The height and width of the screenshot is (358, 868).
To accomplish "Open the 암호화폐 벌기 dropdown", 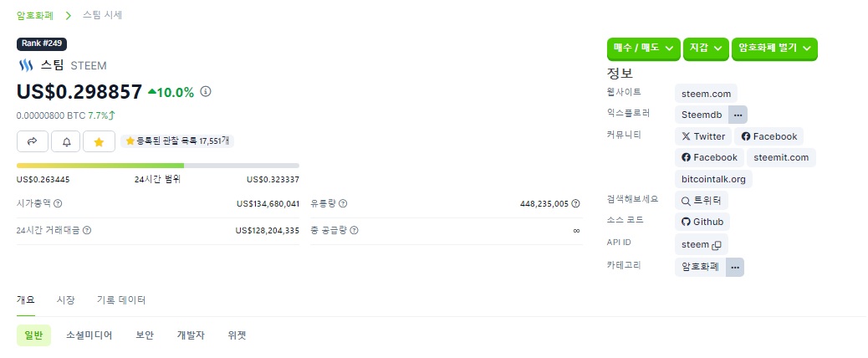I will click(774, 49).
